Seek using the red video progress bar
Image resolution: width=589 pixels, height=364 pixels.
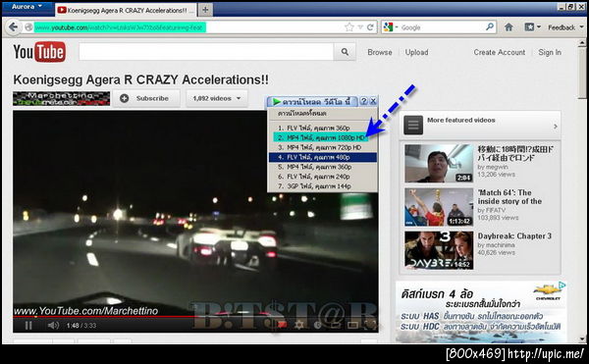coord(195,317)
